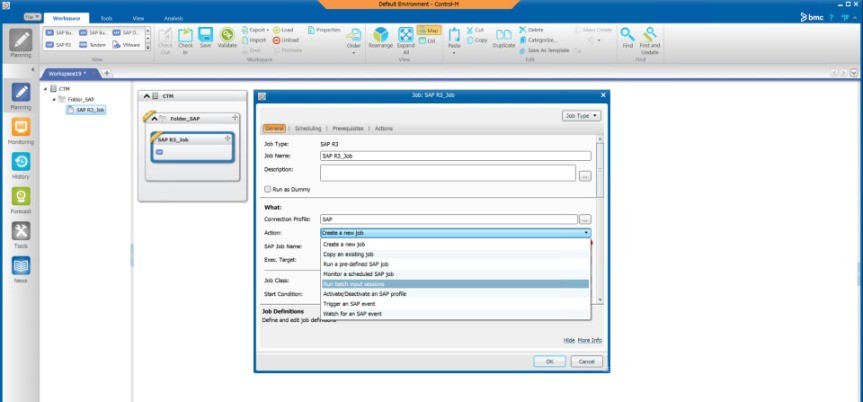Viewport: 863px width, 402px height.
Task: Click the Copy icon
Action: [x=477, y=40]
